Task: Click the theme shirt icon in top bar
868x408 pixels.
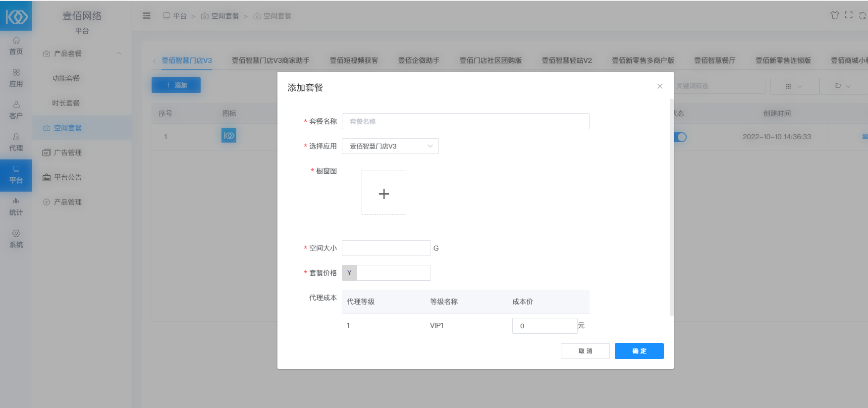Action: pyautogui.click(x=835, y=15)
